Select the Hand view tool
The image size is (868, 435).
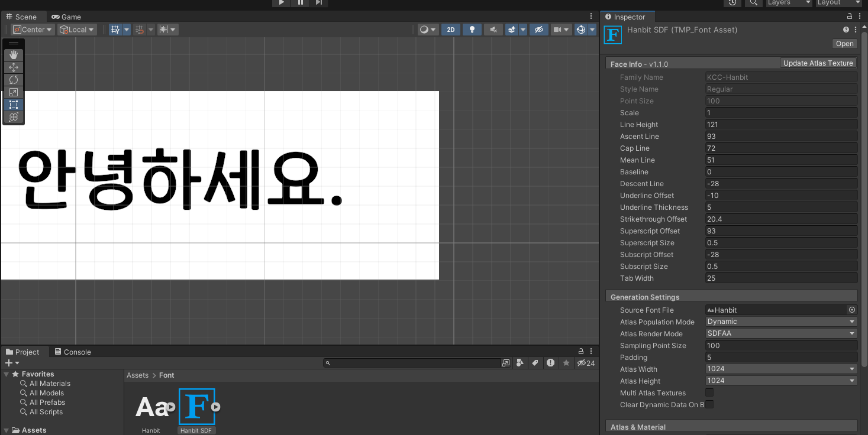14,55
